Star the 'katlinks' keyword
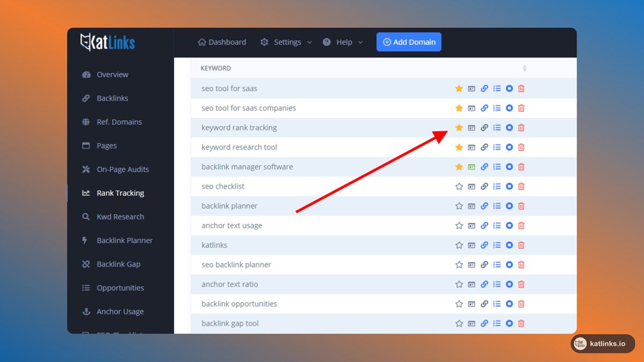 click(x=459, y=245)
